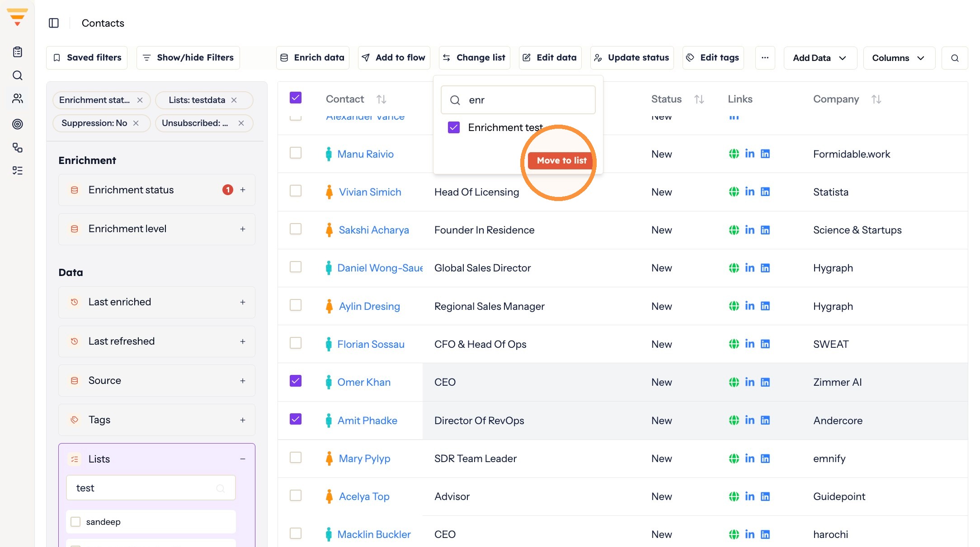The width and height of the screenshot is (980, 547).
Task: Sort by Company column arrows
Action: click(876, 99)
